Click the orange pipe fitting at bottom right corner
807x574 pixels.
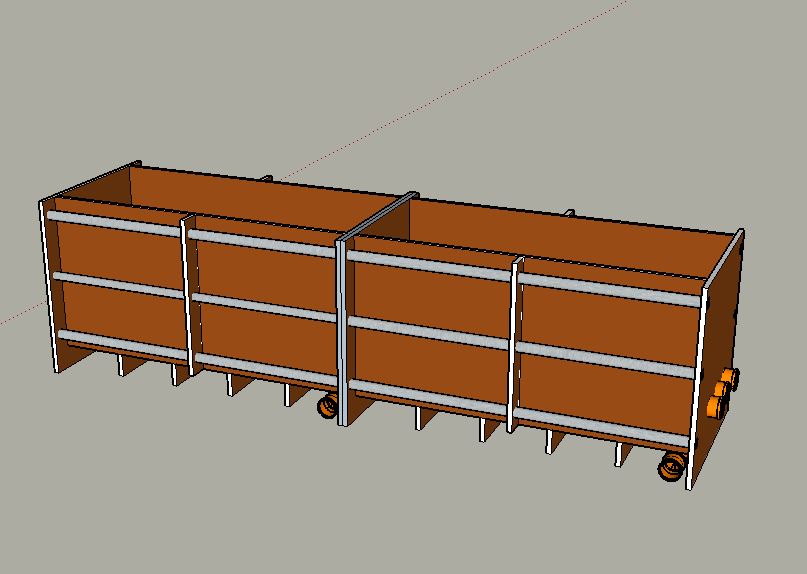pos(671,466)
